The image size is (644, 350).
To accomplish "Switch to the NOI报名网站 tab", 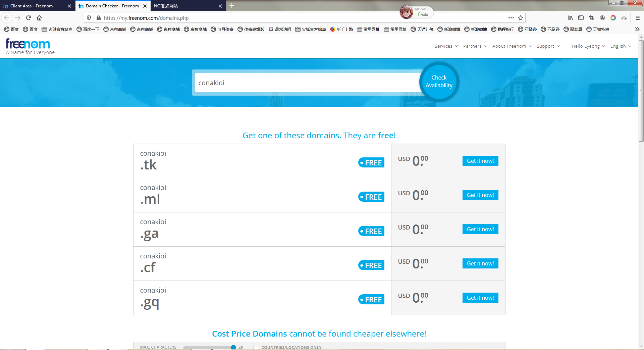I will (188, 6).
